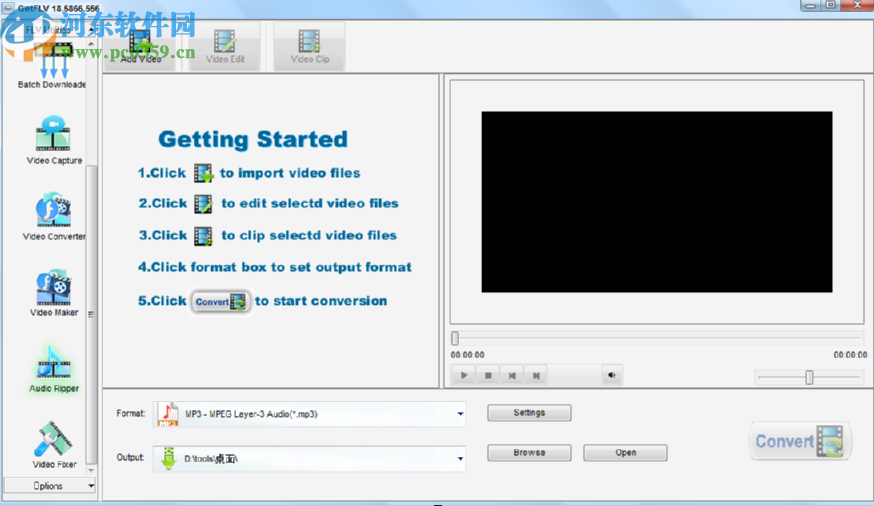This screenshot has width=874, height=506.
Task: Click the MP3 format selection field
Action: 309,414
